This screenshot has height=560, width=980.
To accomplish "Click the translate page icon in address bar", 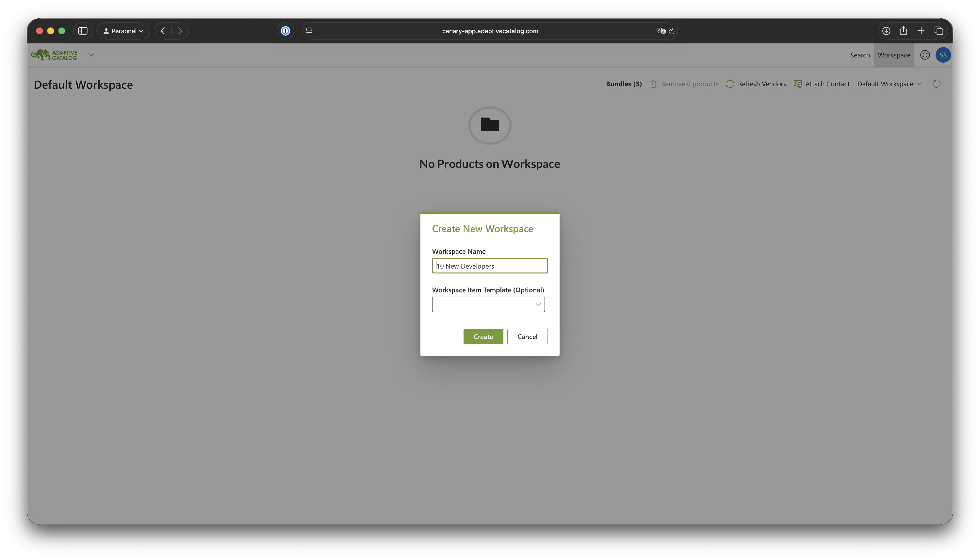I will click(x=661, y=31).
